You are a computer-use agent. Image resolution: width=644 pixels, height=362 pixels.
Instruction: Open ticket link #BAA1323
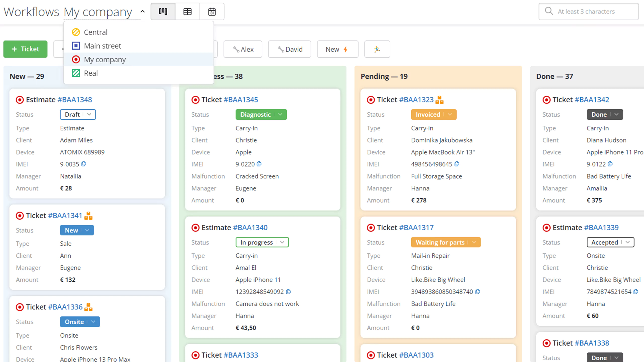point(416,100)
